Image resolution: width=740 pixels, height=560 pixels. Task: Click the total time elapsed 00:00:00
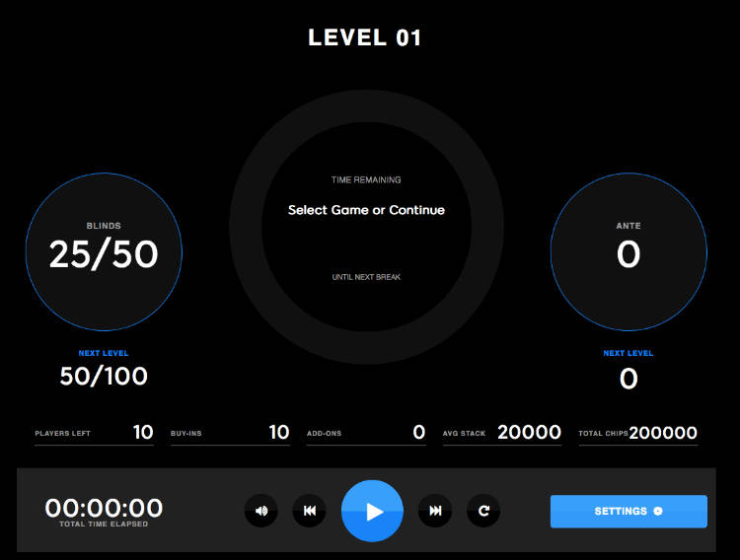(x=104, y=508)
